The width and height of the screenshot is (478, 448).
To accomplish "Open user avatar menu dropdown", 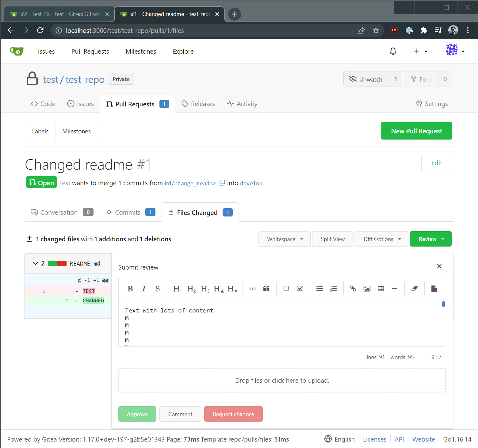I will click(455, 50).
